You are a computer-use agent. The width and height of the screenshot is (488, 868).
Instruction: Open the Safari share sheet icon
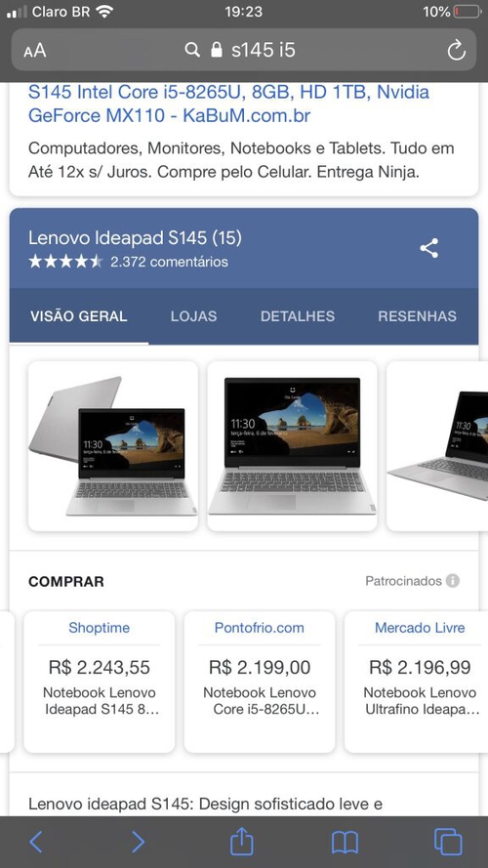tap(241, 842)
